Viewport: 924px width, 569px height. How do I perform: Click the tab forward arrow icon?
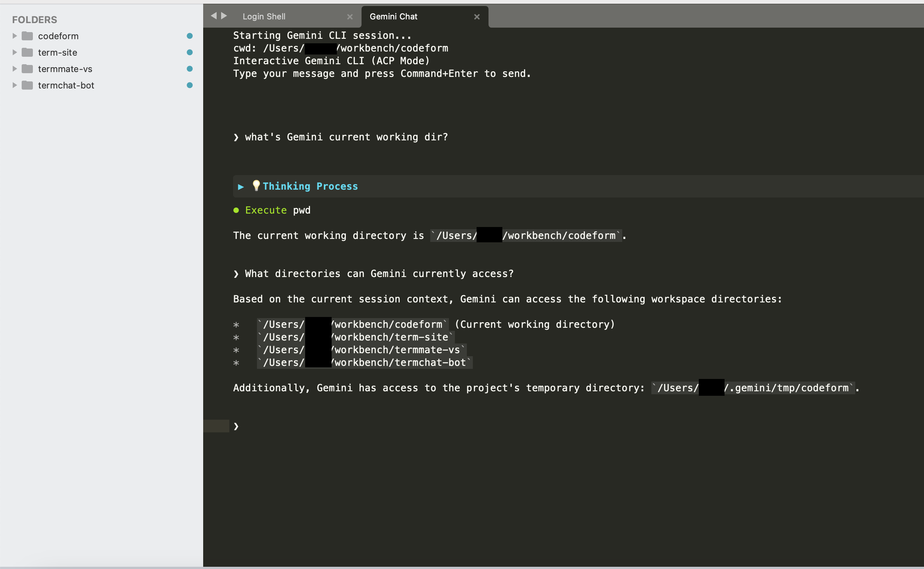[x=224, y=16]
